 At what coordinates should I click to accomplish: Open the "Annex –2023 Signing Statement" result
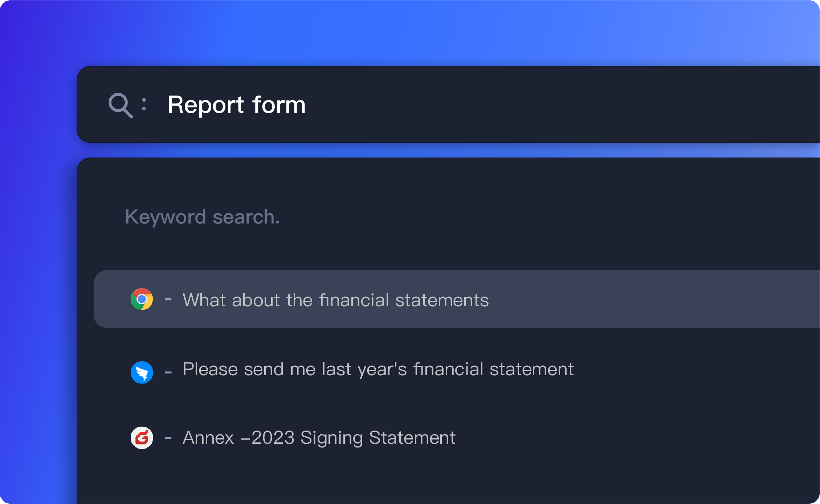point(319,438)
